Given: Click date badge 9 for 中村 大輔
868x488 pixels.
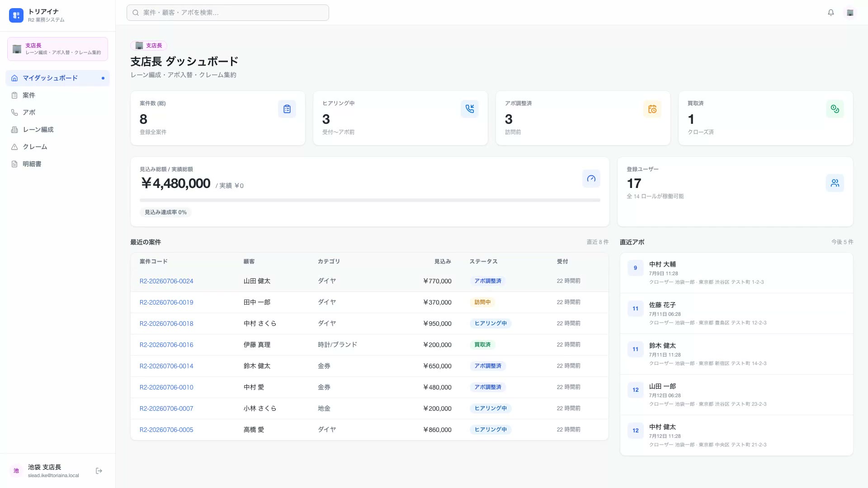Looking at the screenshot, I should (635, 268).
